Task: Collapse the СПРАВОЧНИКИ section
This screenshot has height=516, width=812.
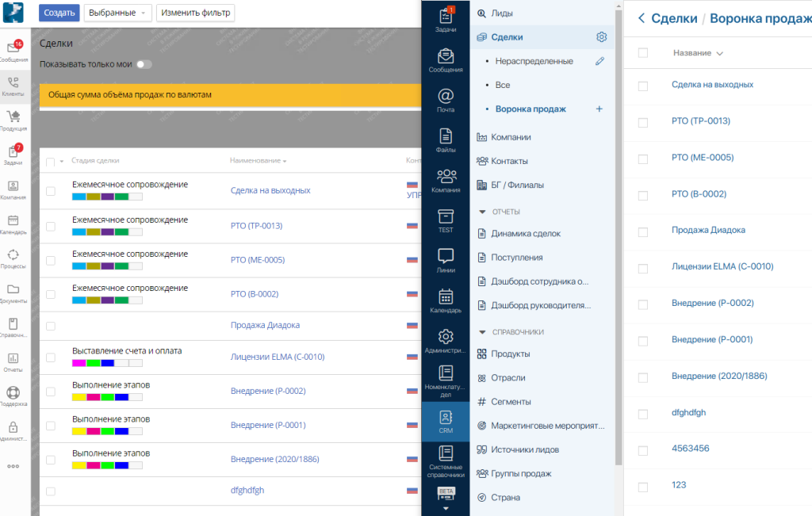Action: [x=482, y=332]
